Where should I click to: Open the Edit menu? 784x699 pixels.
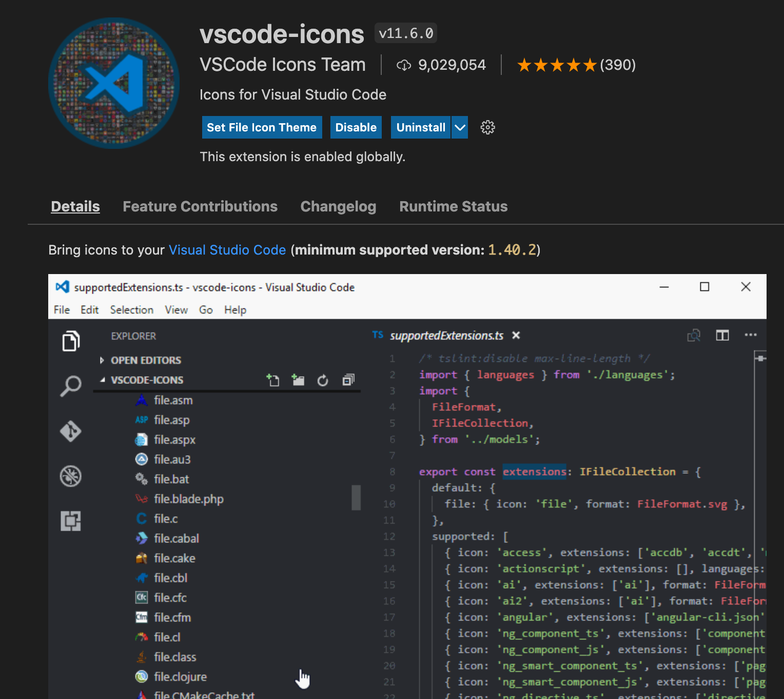[89, 309]
